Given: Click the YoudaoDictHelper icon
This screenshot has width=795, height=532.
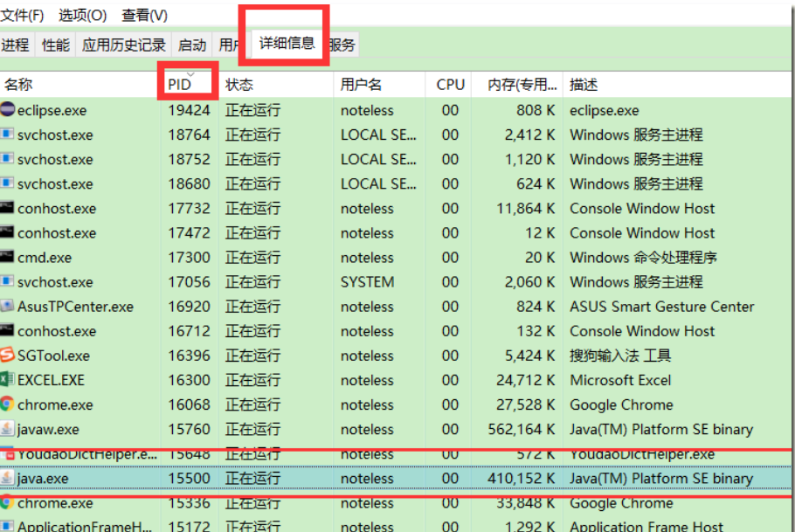Looking at the screenshot, I should tap(9, 454).
